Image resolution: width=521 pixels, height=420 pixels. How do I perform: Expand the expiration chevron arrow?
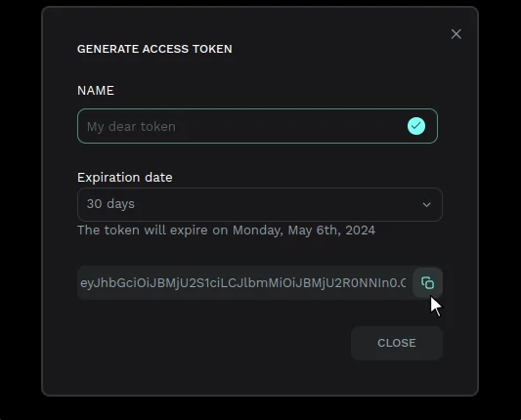[426, 204]
